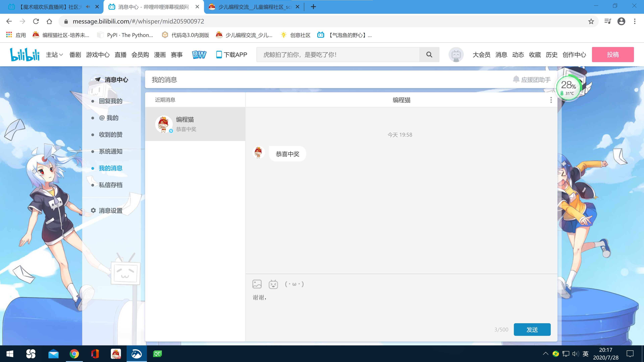The height and width of the screenshot is (362, 644).
Task: Bookmark this page with the star
Action: point(591,21)
